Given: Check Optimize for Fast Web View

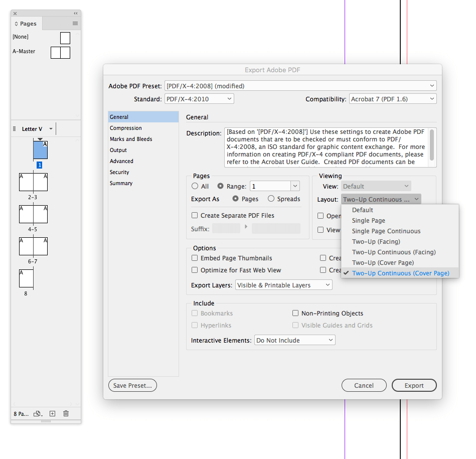Looking at the screenshot, I should point(195,269).
